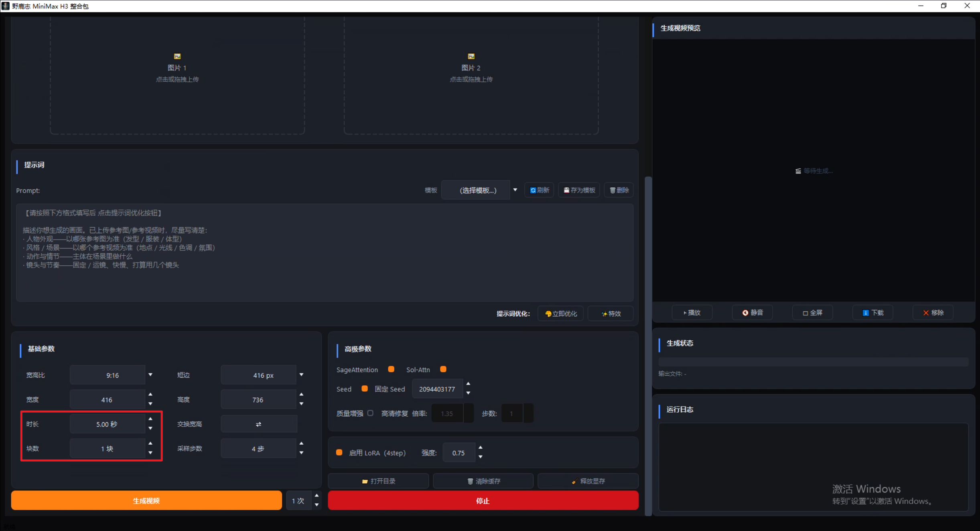This screenshot has height=531, width=980.
Task: Save the prompt as a template (存为模板)
Action: pos(579,190)
